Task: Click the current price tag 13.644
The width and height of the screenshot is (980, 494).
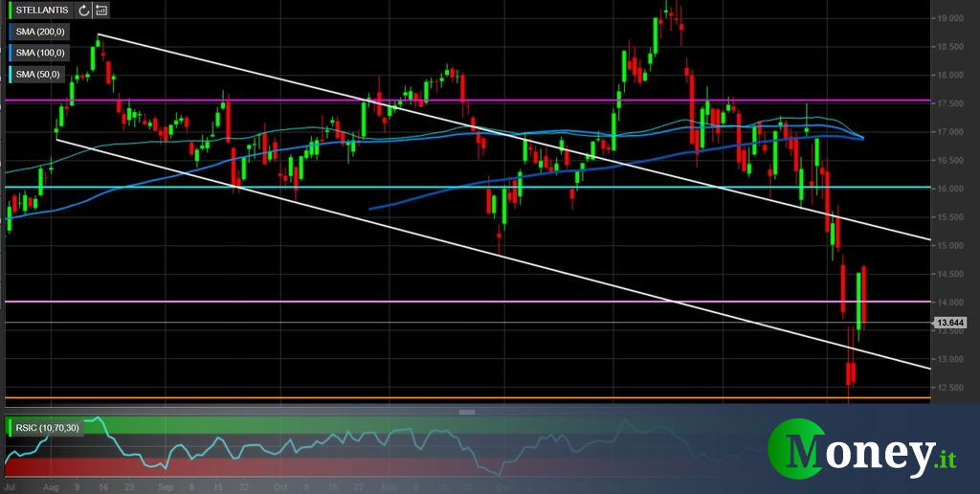Action: click(949, 323)
